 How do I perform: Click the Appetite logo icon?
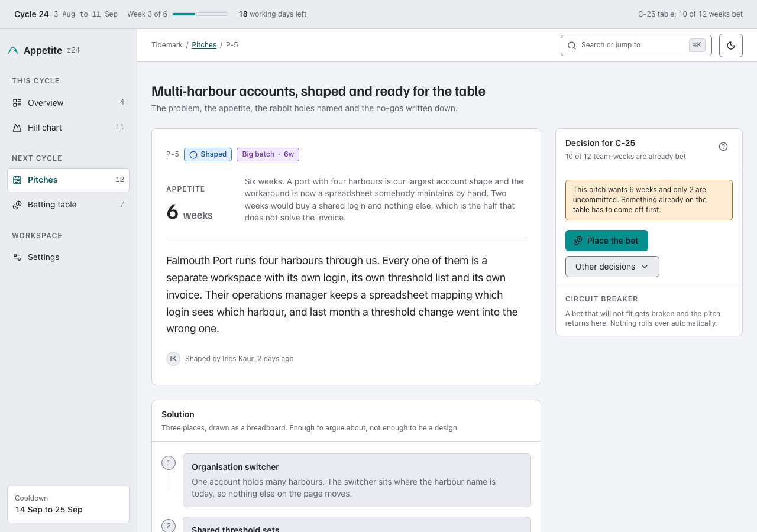pos(13,51)
